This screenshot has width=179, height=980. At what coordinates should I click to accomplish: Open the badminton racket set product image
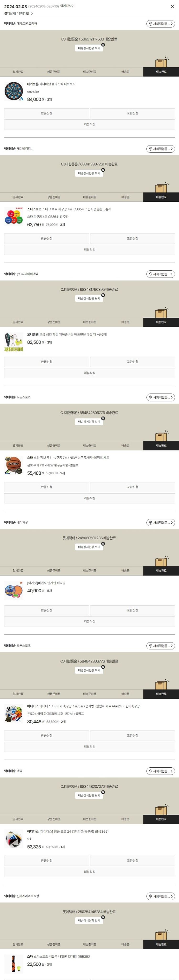[14, 342]
